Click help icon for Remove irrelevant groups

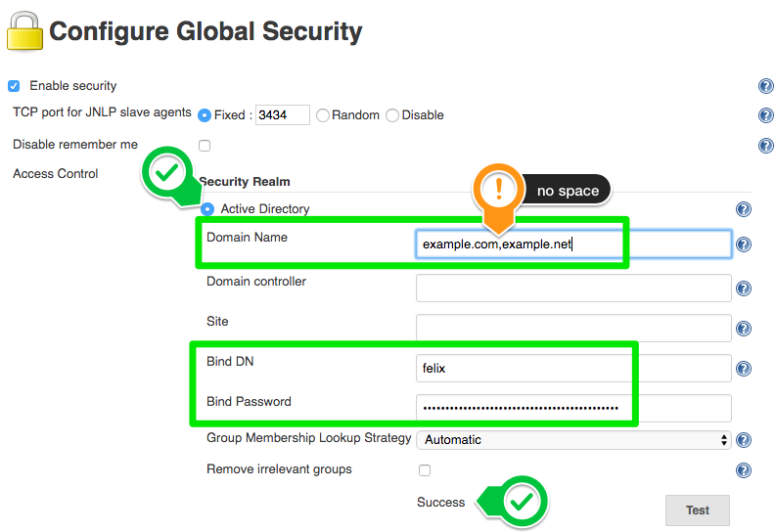click(744, 470)
